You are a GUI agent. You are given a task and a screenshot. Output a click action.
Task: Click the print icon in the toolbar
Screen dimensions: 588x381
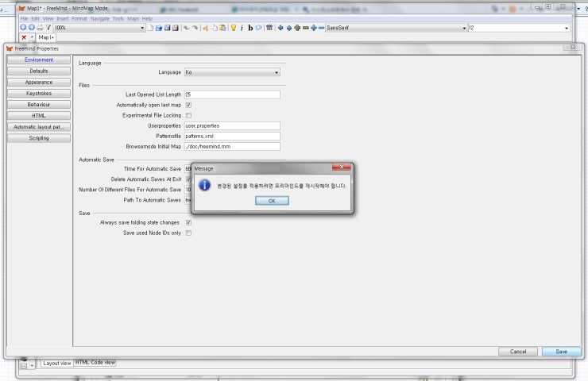[x=40, y=28]
